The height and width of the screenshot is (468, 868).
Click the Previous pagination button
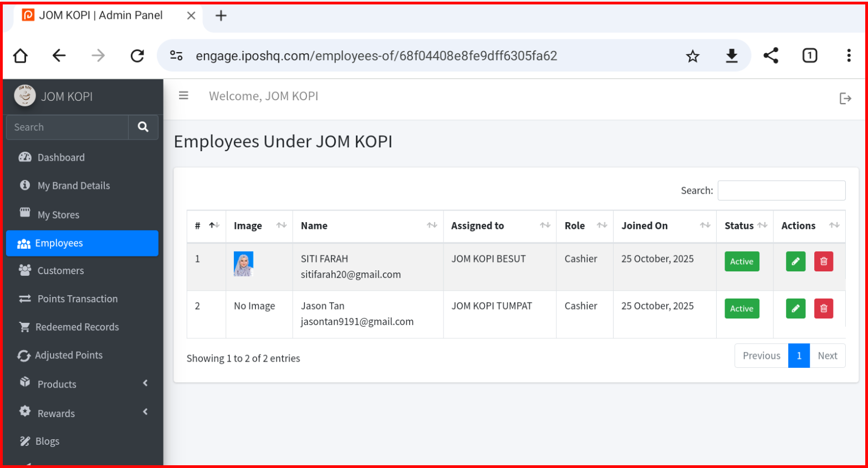click(761, 356)
